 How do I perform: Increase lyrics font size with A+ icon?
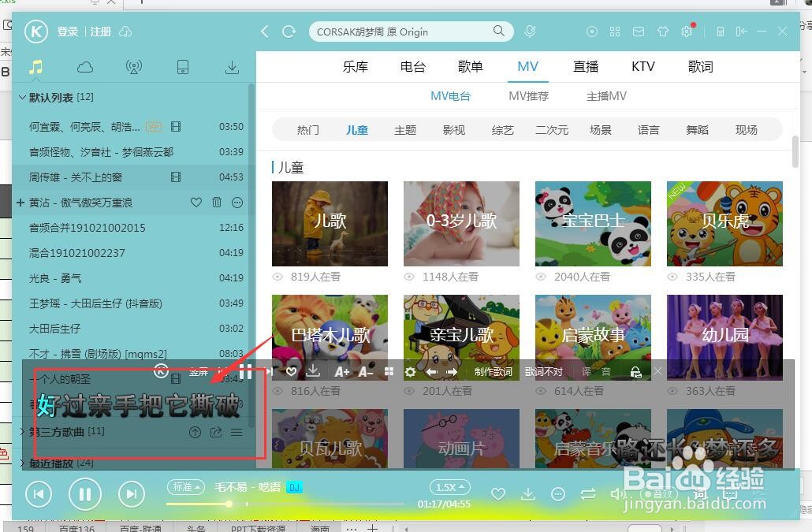(342, 371)
